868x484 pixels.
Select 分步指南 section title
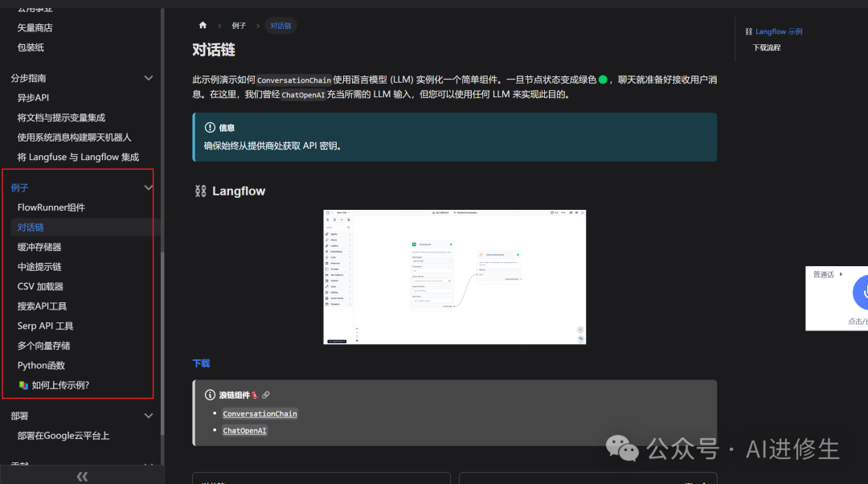[28, 78]
